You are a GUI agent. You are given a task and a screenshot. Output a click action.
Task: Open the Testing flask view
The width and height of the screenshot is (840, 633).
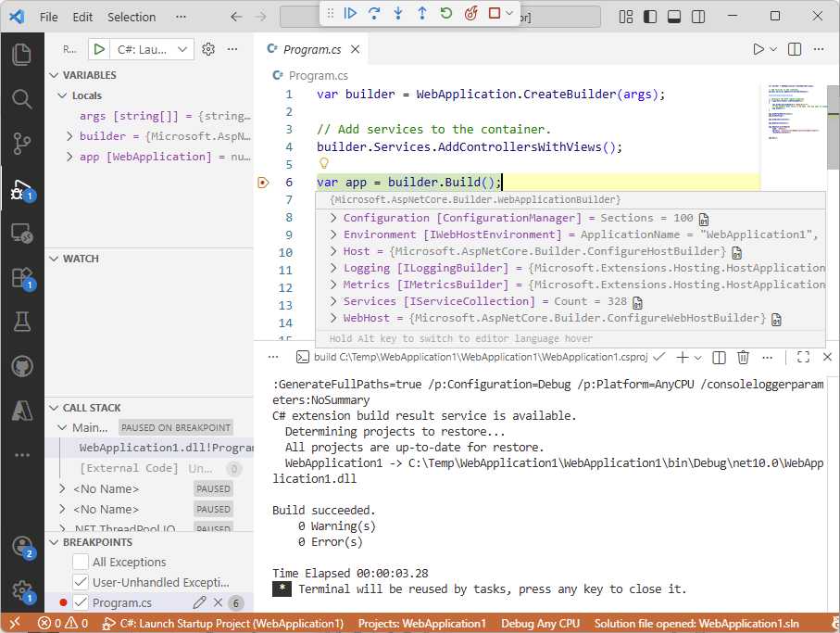[x=21, y=322]
